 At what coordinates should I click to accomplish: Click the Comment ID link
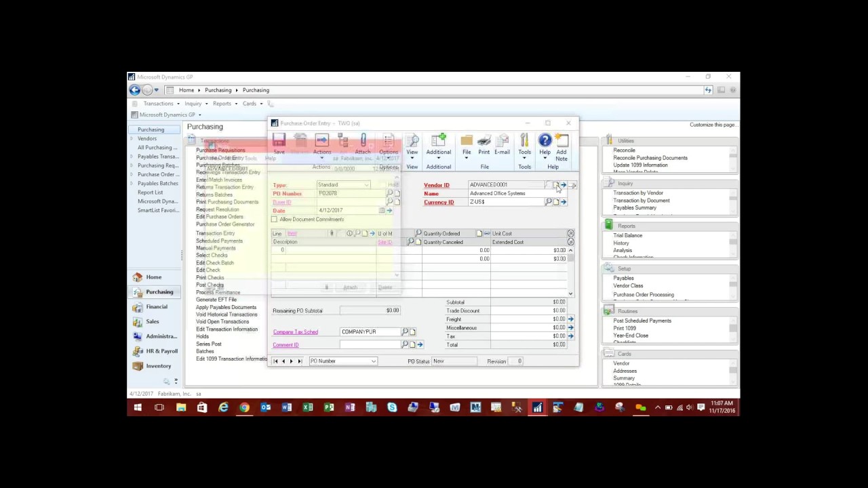tap(285, 345)
